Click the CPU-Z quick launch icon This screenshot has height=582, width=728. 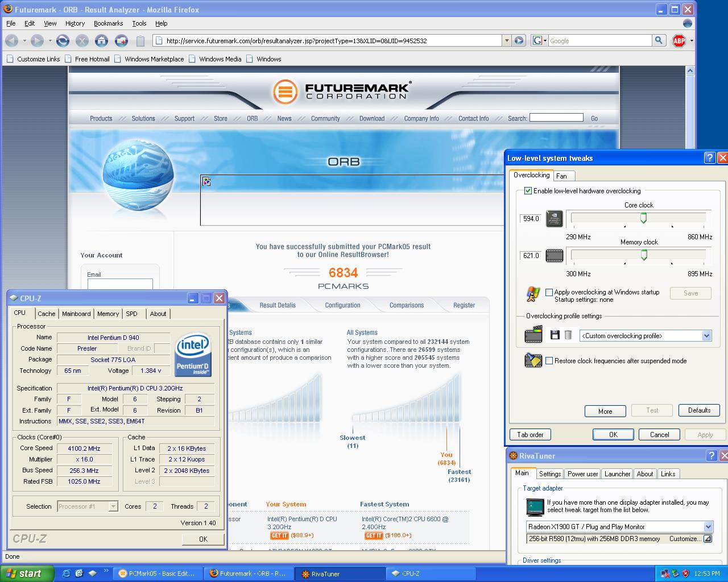pos(92,573)
